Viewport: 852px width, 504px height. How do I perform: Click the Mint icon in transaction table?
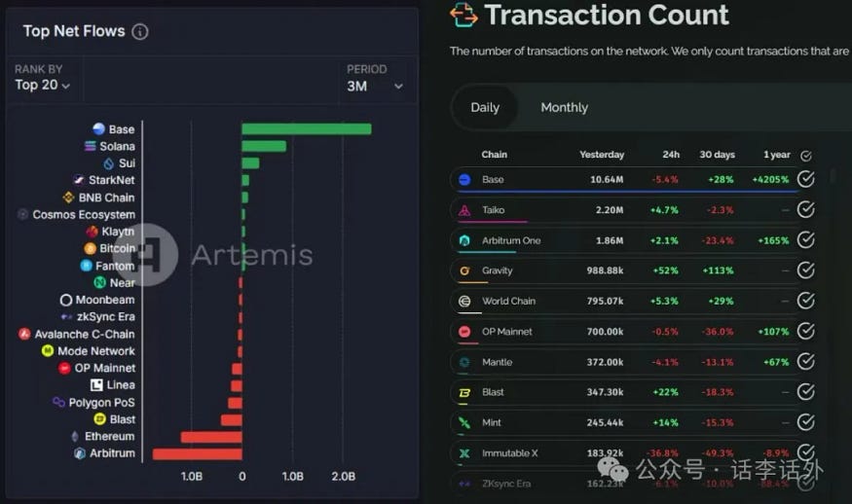(x=464, y=422)
